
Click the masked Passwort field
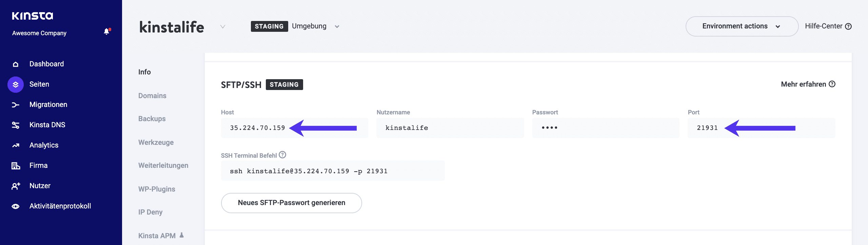[x=606, y=128]
